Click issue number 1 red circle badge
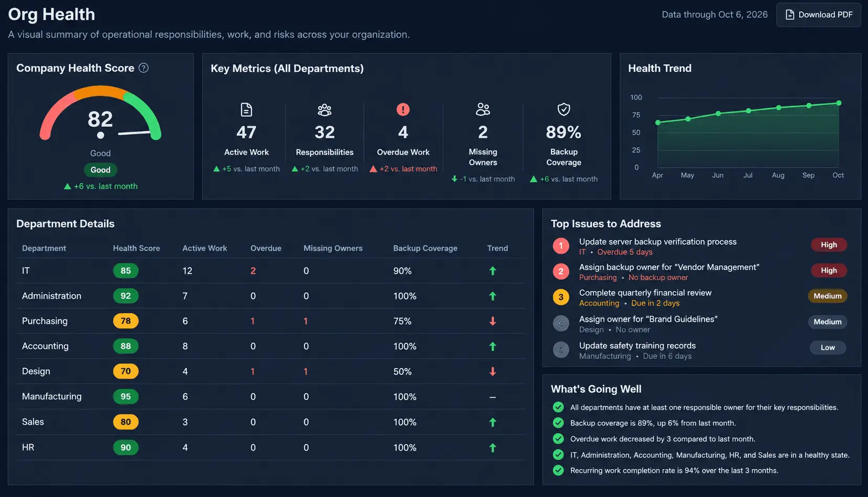This screenshot has height=497, width=868. tap(561, 245)
